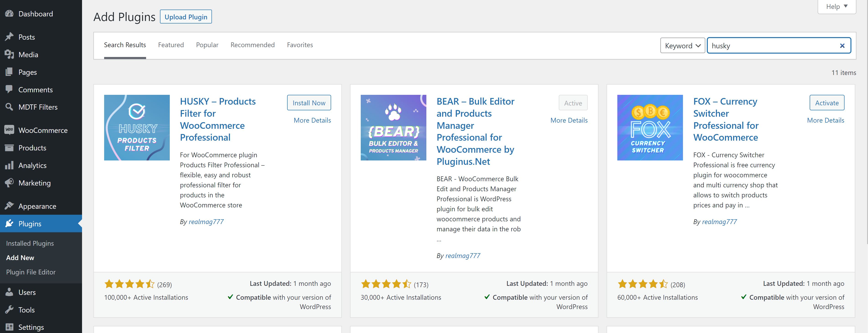Open BEAR Bulk Editor title link
The height and width of the screenshot is (333, 868).
475,131
